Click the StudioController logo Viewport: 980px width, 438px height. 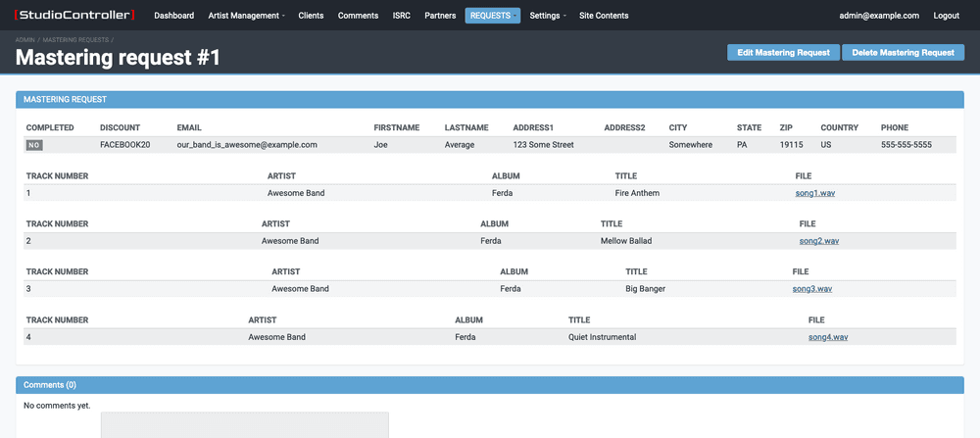tap(74, 16)
